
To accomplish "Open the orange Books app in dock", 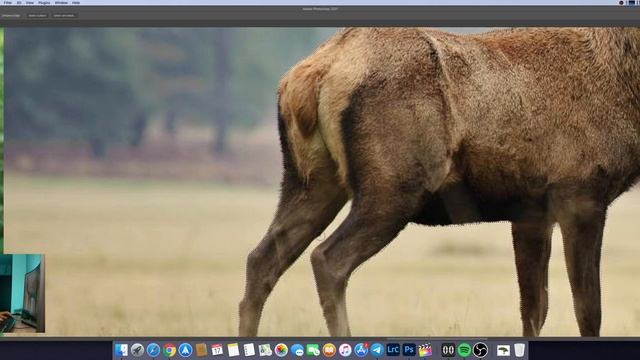I will [x=329, y=350].
